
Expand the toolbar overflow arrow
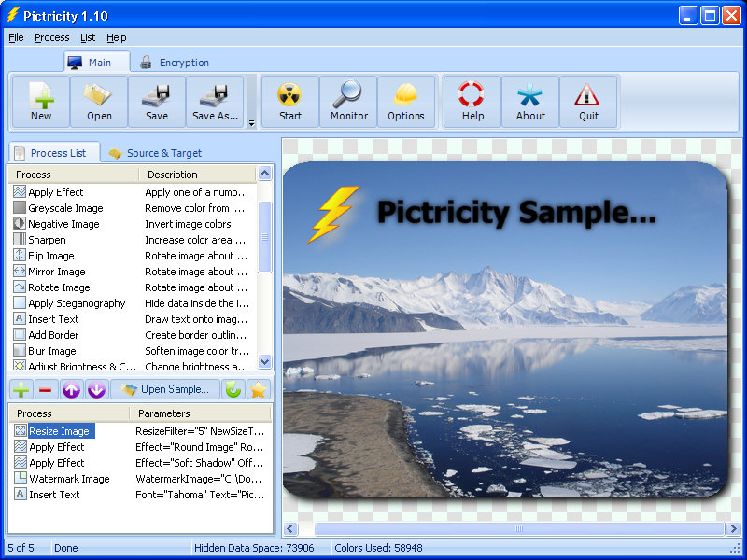coord(251,124)
